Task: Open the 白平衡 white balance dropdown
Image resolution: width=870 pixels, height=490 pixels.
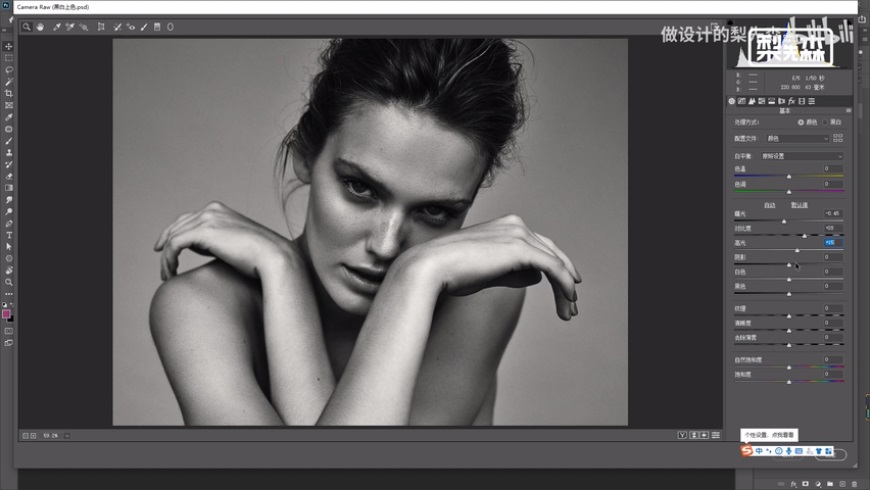Action: tap(801, 156)
